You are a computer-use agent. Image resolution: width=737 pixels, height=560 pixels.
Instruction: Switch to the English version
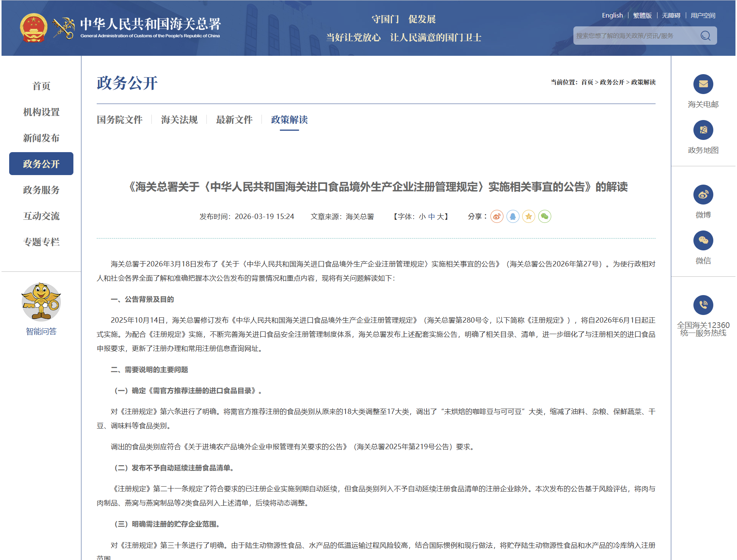(612, 15)
